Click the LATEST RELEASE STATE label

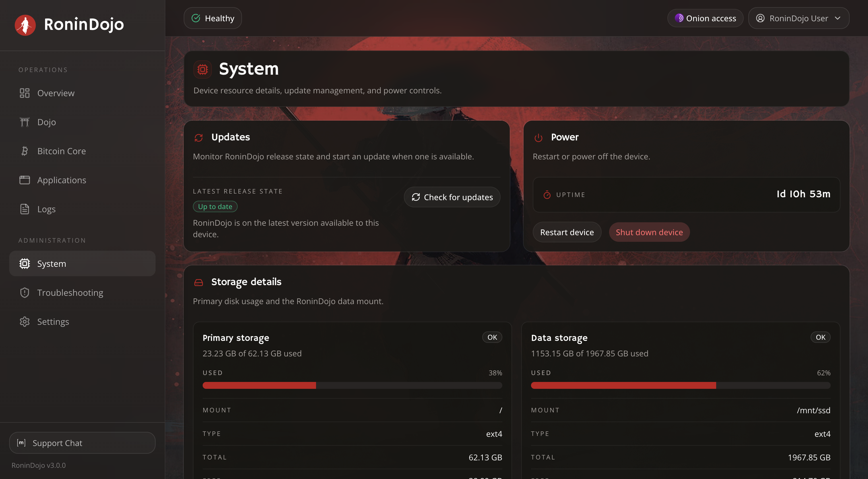click(238, 192)
